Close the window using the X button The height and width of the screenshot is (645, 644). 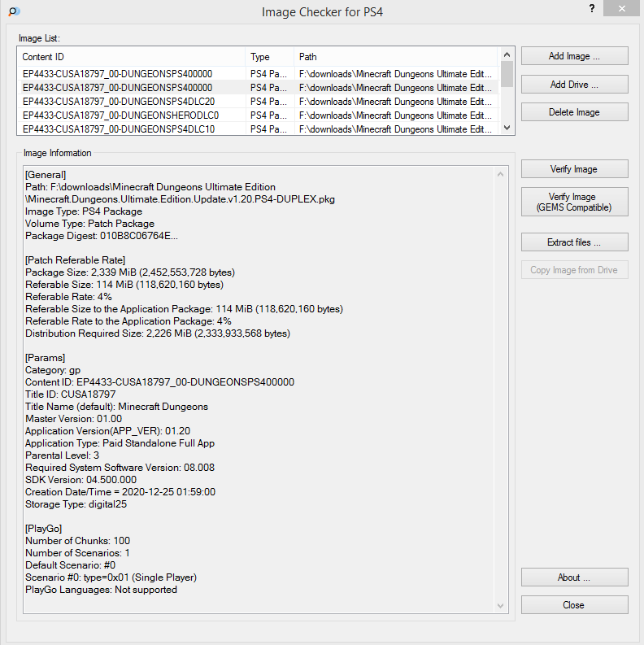(x=621, y=8)
